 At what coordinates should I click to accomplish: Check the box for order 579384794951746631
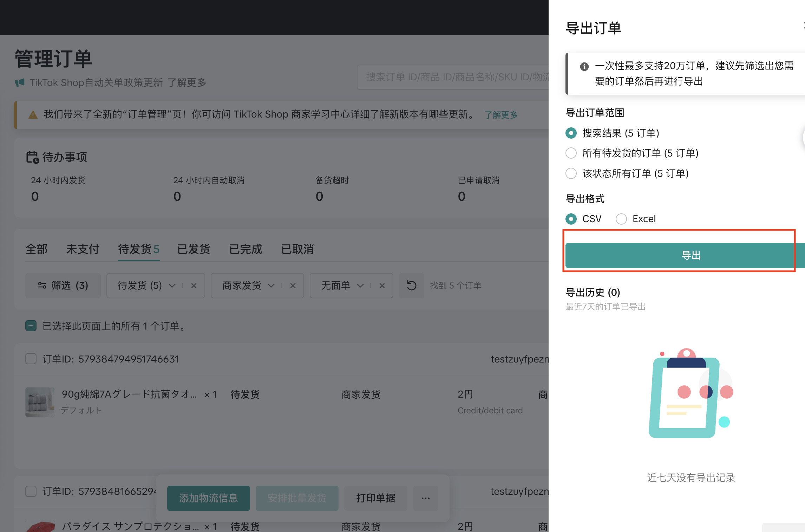31,359
